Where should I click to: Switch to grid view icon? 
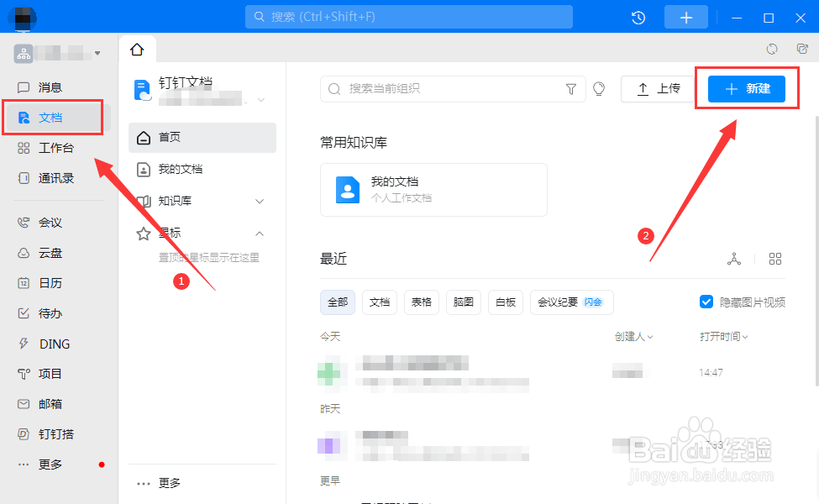(x=775, y=259)
